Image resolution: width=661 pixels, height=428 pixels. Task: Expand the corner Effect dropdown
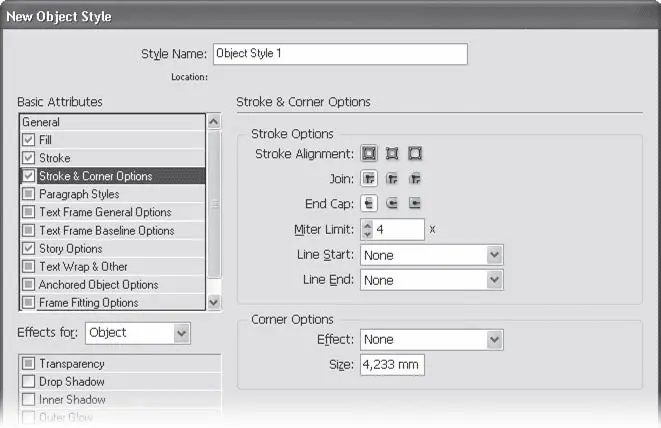point(430,340)
